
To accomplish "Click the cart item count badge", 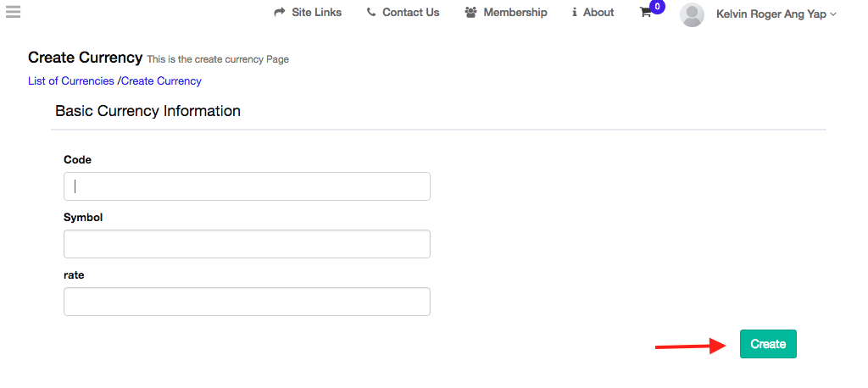I will (x=657, y=7).
